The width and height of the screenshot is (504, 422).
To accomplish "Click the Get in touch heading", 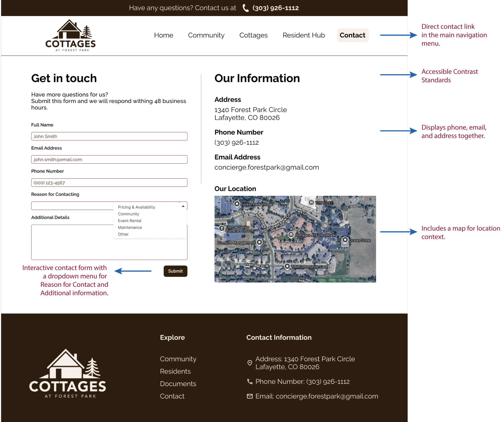I will pyautogui.click(x=64, y=78).
